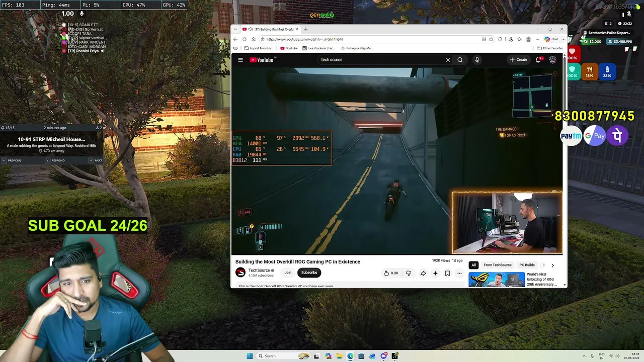Image resolution: width=644 pixels, height=362 pixels.
Task: Show hidden system tray icons
Action: click(584, 356)
